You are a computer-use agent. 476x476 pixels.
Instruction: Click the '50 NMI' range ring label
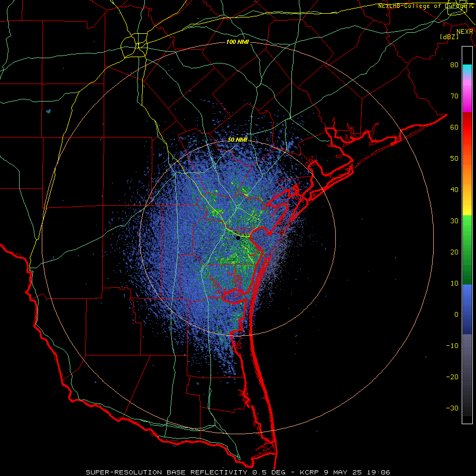[x=237, y=140]
